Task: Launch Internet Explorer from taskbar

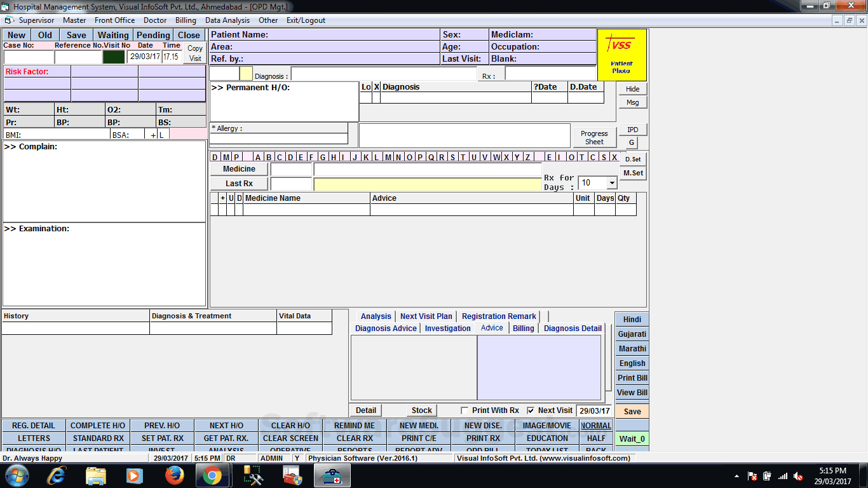Action: point(57,476)
